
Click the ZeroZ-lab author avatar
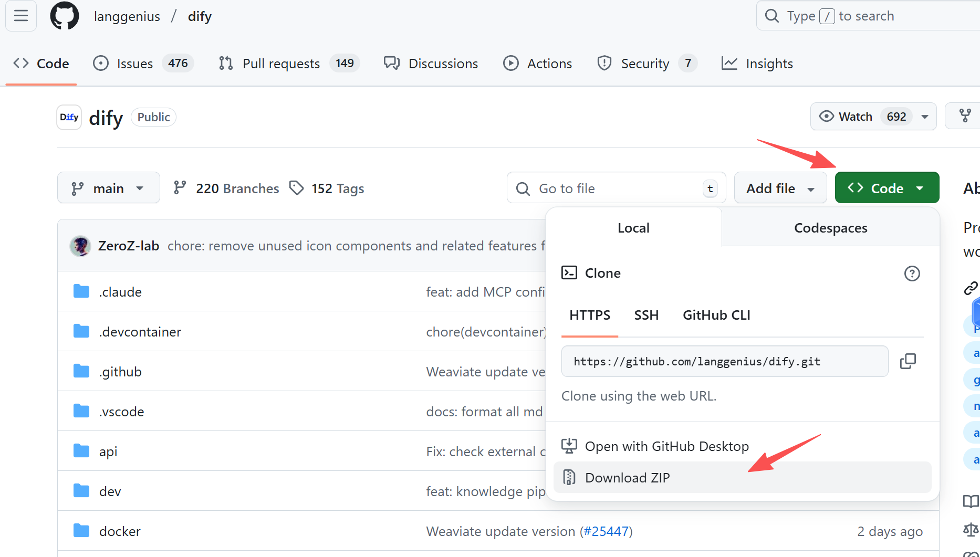pos(80,246)
